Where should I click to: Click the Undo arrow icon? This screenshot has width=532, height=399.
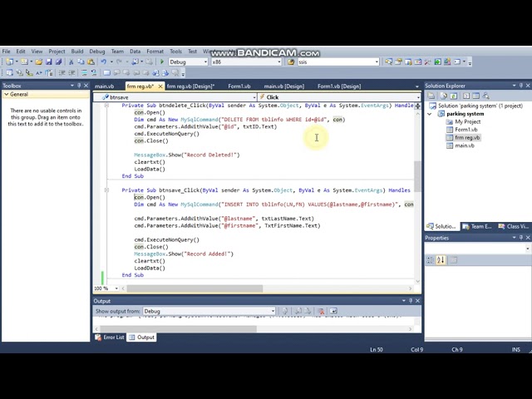point(103,62)
